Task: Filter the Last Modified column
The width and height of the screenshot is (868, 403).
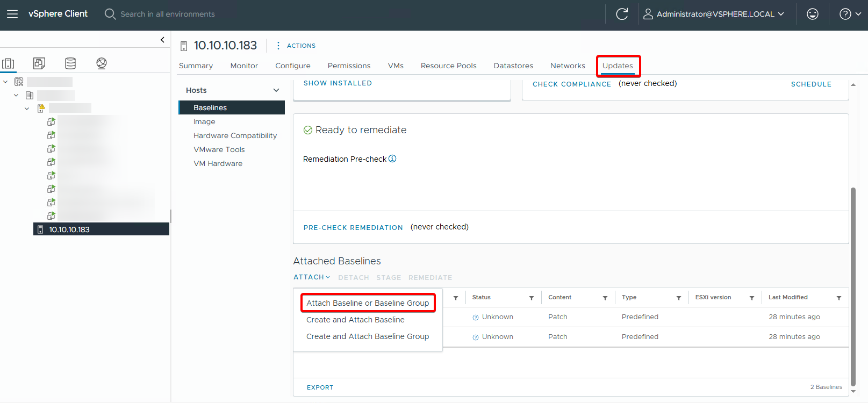Action: 838,298
